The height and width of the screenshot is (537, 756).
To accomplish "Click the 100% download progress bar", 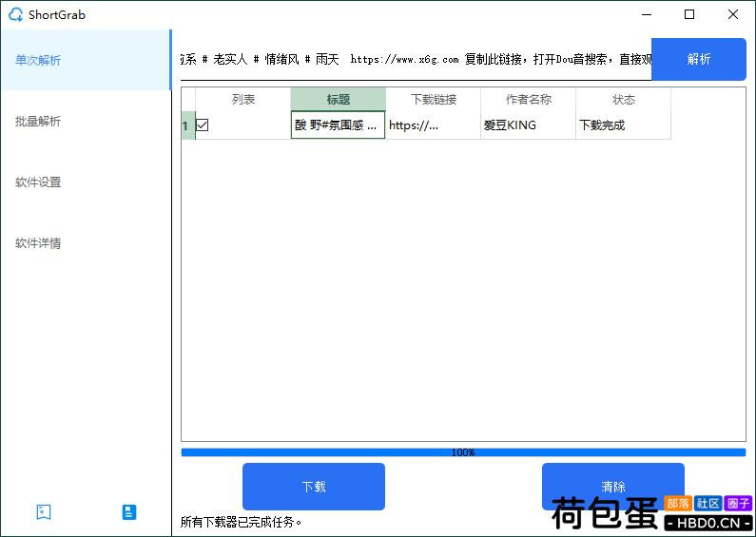I will pyautogui.click(x=463, y=452).
